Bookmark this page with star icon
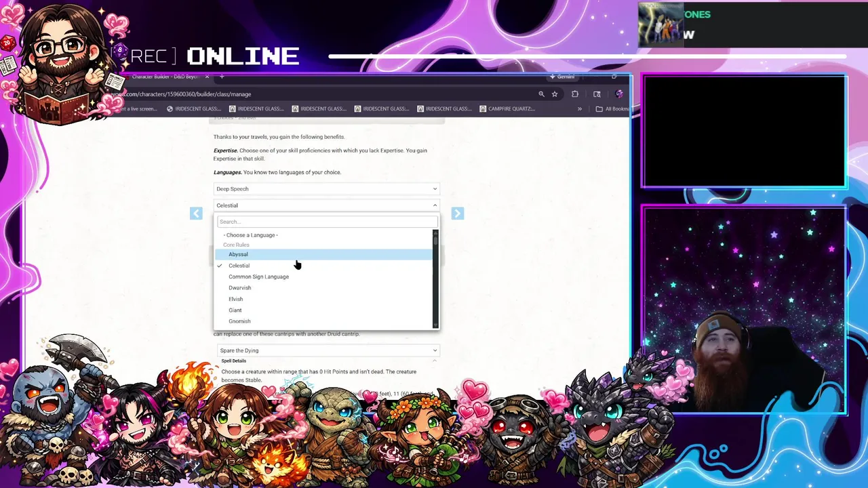 [555, 94]
